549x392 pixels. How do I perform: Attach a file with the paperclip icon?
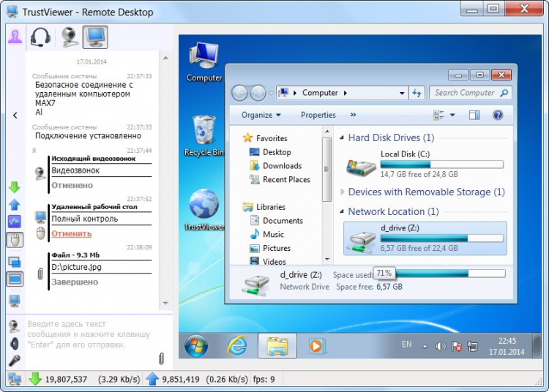coord(161,358)
